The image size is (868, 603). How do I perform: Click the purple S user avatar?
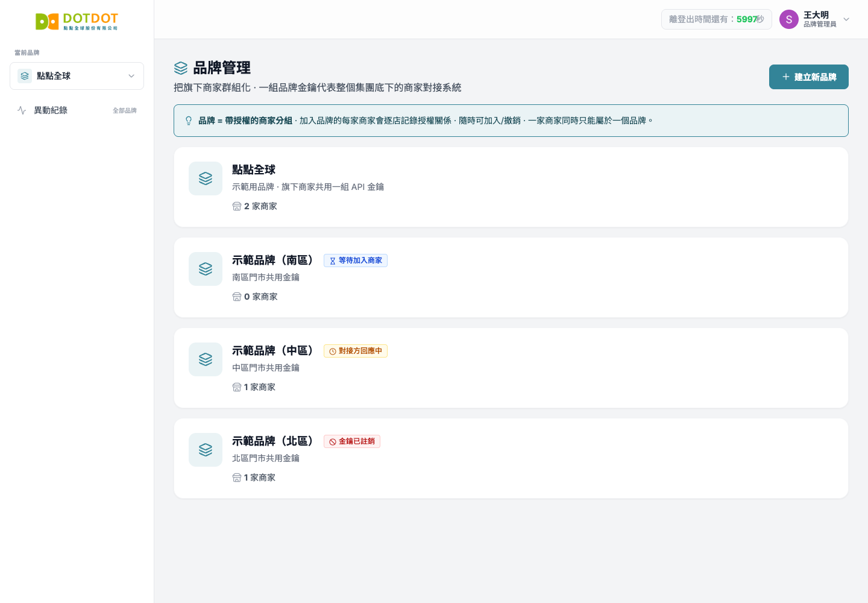point(789,19)
